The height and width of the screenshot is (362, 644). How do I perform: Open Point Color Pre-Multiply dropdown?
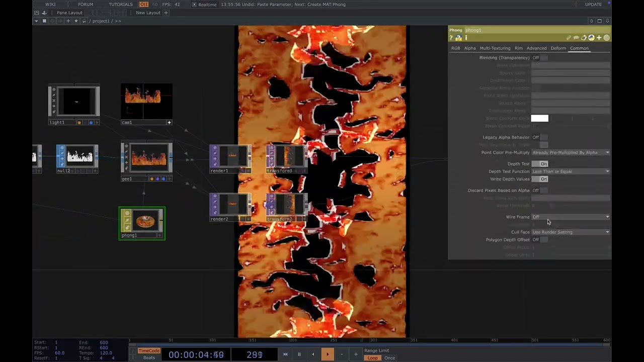pyautogui.click(x=571, y=152)
